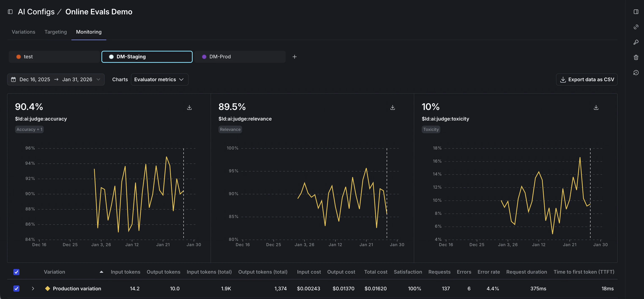The width and height of the screenshot is (644, 299).
Task: Open the Targeting tab
Action: [x=56, y=32]
